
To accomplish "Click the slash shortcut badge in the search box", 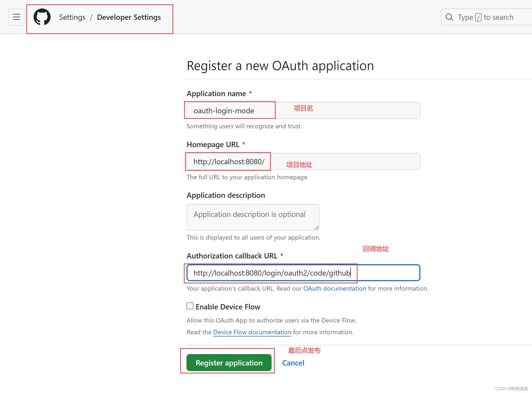I will coord(479,17).
